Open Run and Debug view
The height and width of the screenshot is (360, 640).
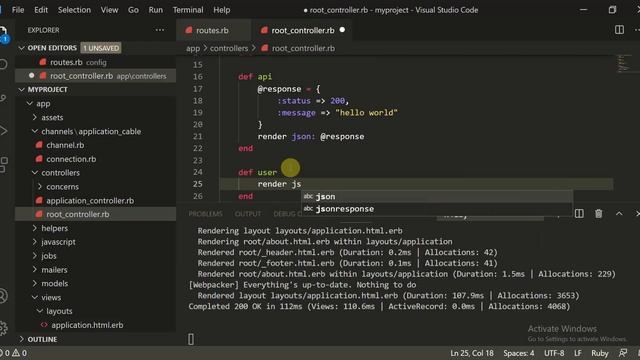pyautogui.click(x=3, y=131)
